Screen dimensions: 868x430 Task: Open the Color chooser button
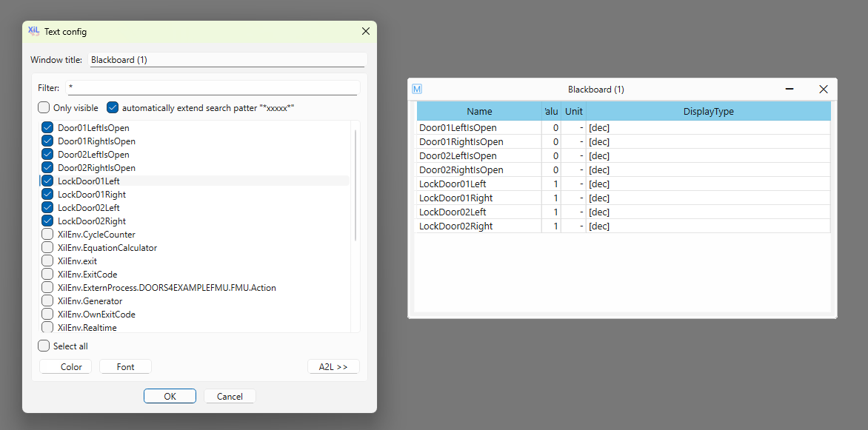(66, 367)
